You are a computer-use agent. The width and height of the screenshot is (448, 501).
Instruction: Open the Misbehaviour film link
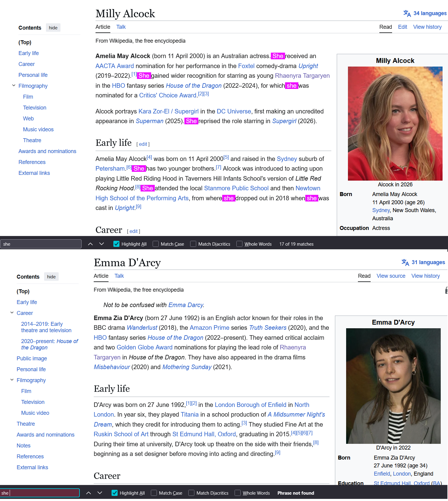click(112, 367)
